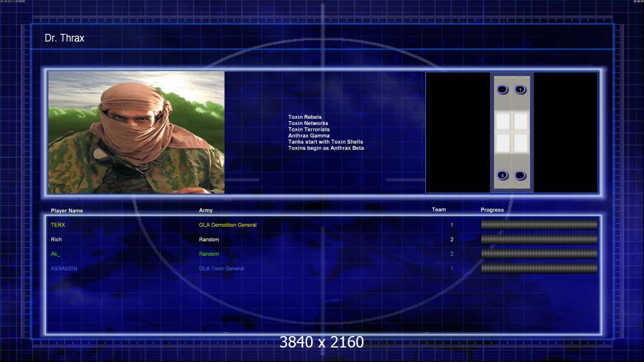Click Toxins begin as Anthrax Beta text
The width and height of the screenshot is (644, 362).
pos(326,148)
